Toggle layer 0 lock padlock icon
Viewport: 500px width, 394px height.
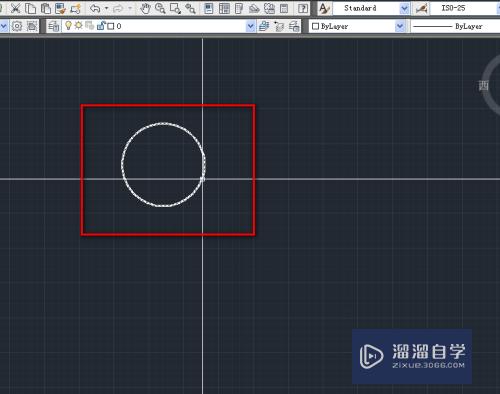[x=101, y=25]
